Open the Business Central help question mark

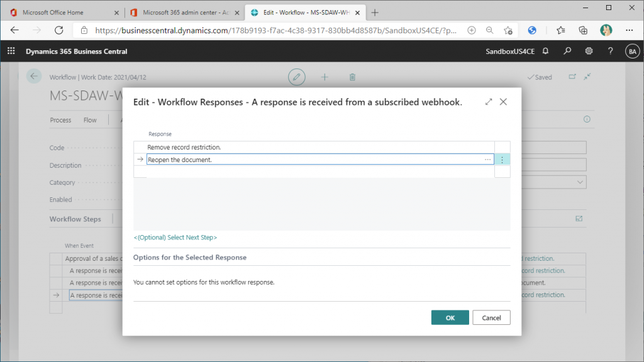pyautogui.click(x=610, y=52)
